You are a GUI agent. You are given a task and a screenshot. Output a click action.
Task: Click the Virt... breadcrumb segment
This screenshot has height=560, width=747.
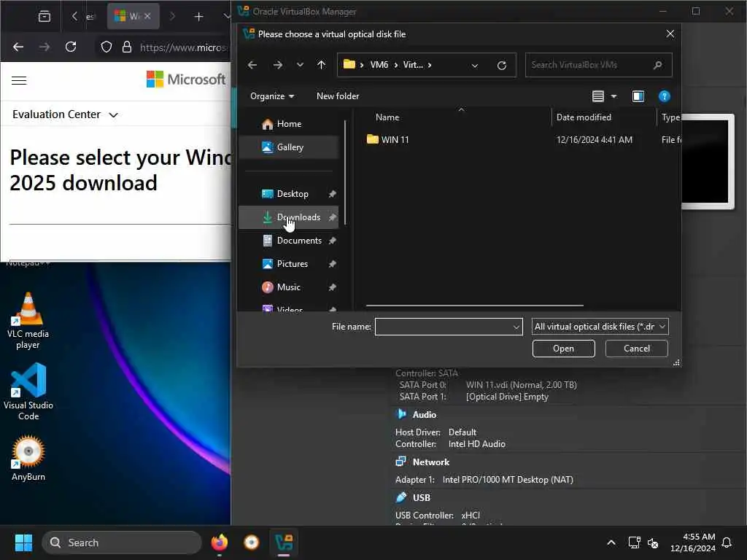coord(413,65)
